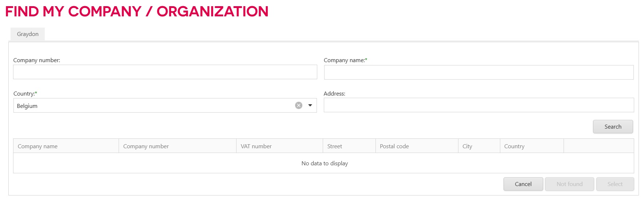Expand the Country dropdown arrow
644x218 pixels.
tap(310, 105)
